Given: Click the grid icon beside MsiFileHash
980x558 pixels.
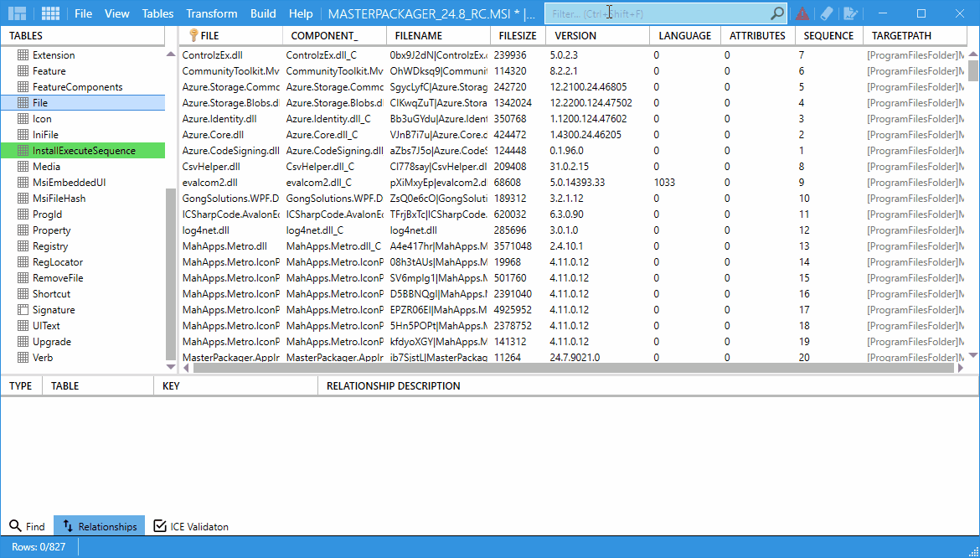Looking at the screenshot, I should tap(23, 198).
